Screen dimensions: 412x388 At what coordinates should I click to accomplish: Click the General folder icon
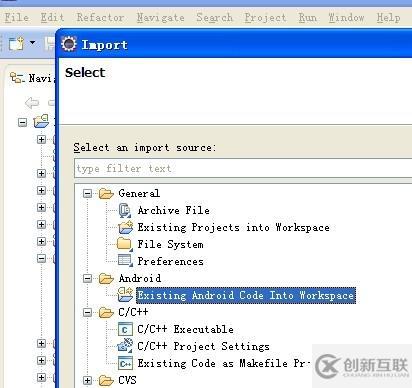click(106, 193)
